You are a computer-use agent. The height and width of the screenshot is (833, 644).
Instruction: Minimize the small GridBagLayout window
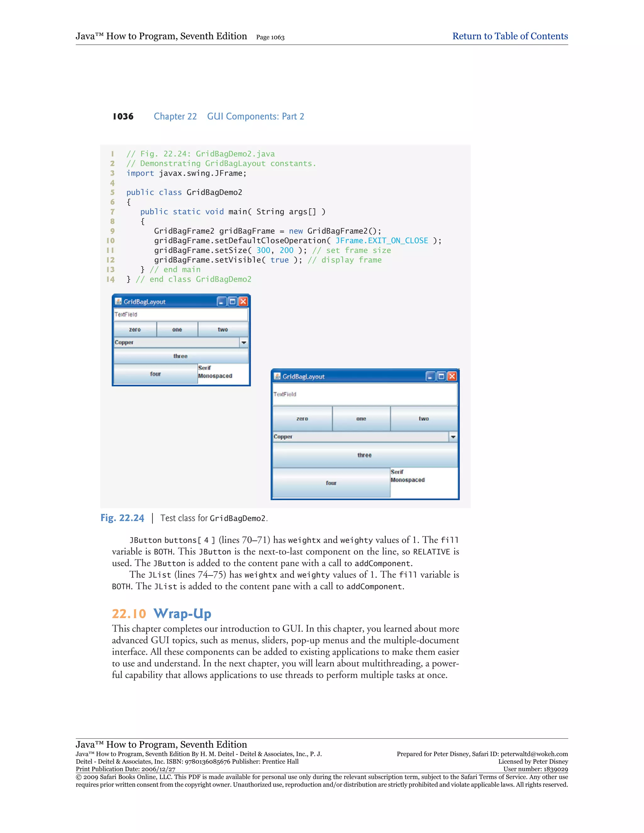(x=222, y=302)
